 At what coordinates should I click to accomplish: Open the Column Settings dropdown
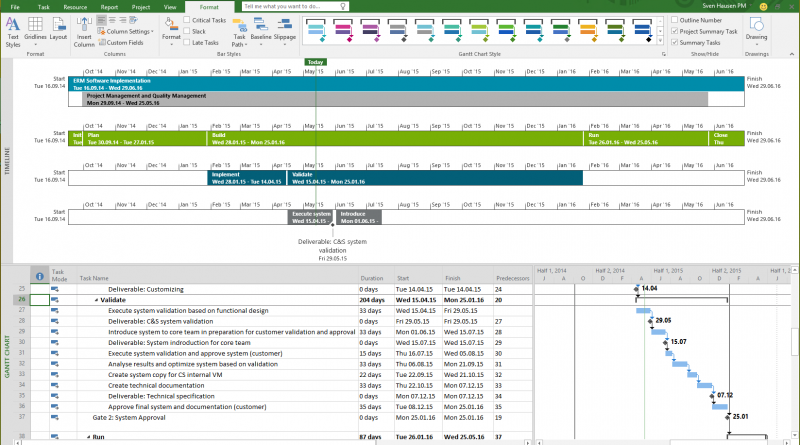128,31
